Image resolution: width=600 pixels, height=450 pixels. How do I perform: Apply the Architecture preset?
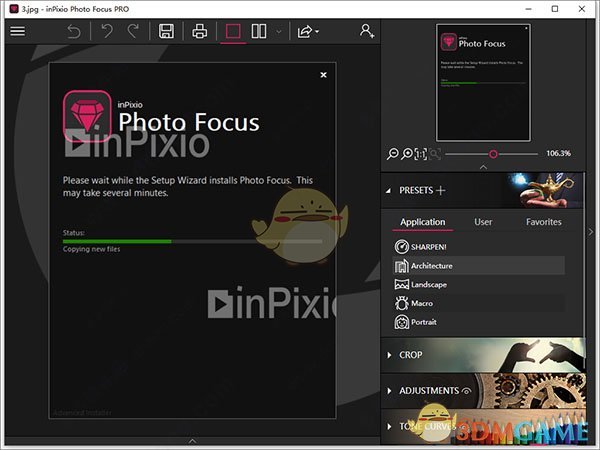click(479, 266)
